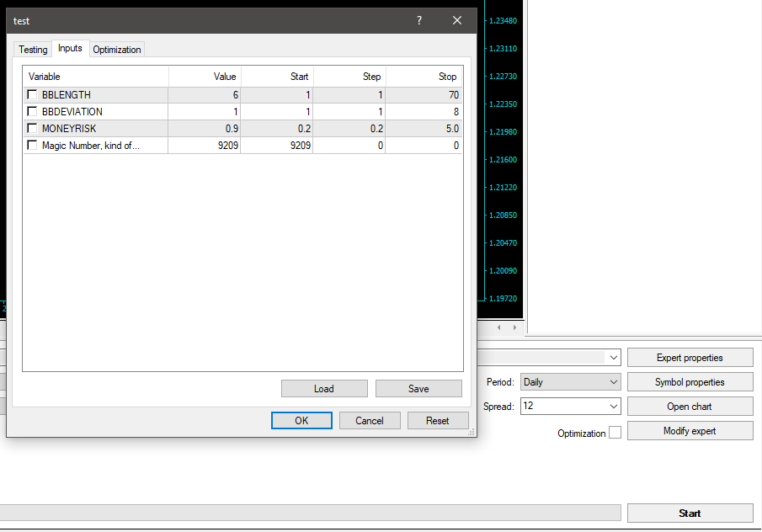Click the test progress bar

(311, 513)
